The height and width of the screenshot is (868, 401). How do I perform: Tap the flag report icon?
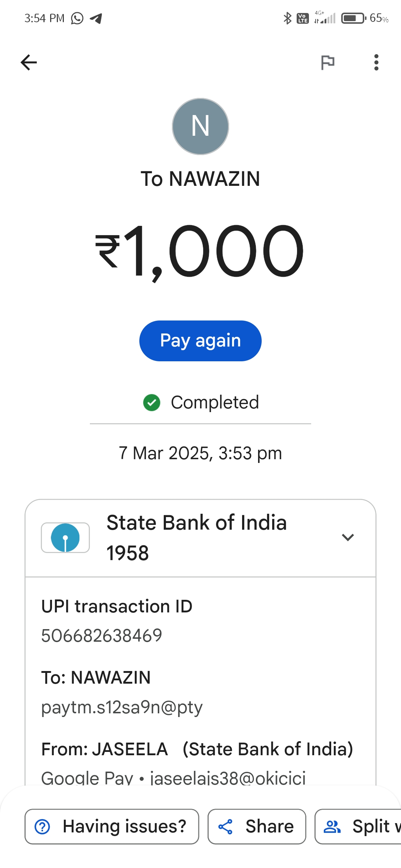[x=327, y=62]
